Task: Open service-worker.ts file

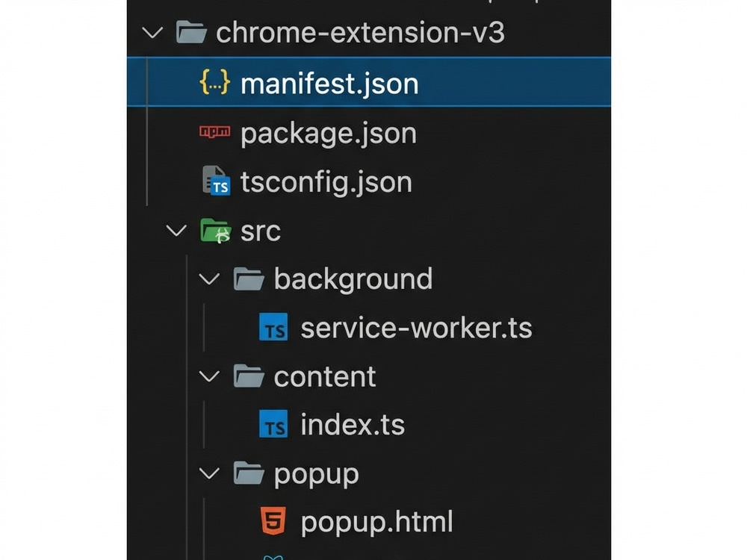Action: point(416,328)
